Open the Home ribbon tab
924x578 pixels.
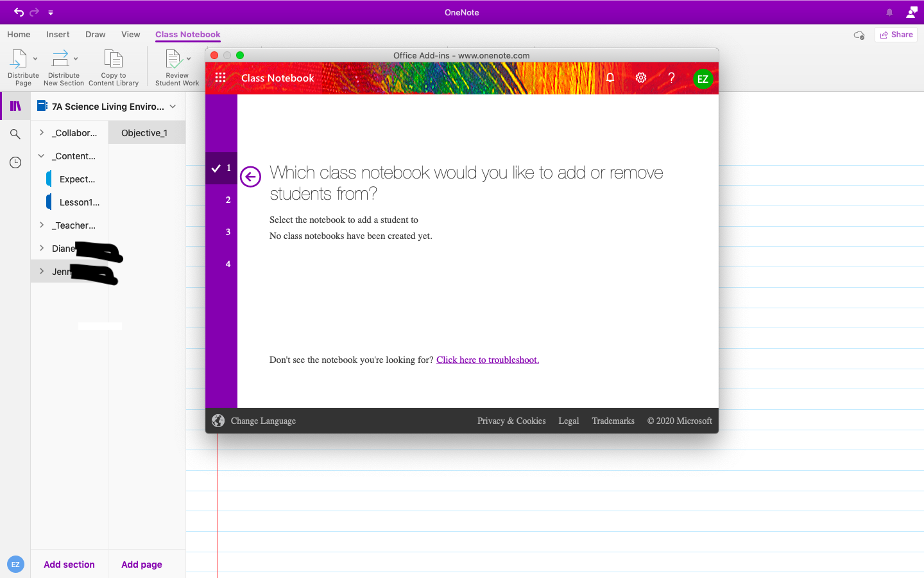click(19, 35)
